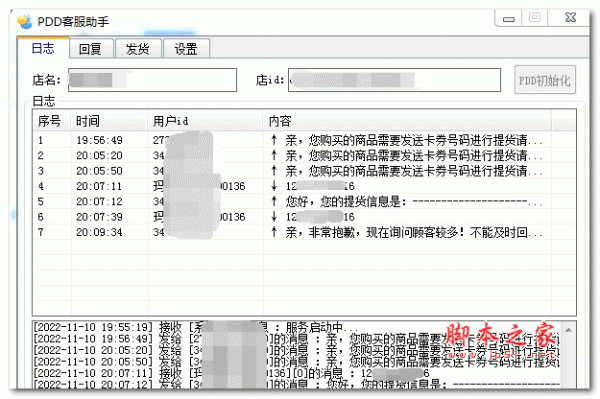Click the 店id input field

[394, 80]
